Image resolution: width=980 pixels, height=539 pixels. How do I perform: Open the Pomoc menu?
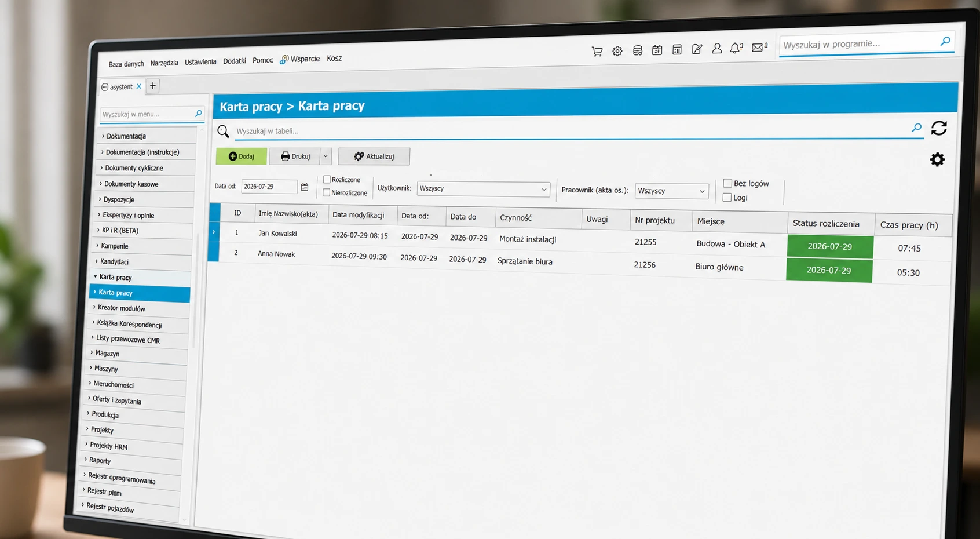263,60
